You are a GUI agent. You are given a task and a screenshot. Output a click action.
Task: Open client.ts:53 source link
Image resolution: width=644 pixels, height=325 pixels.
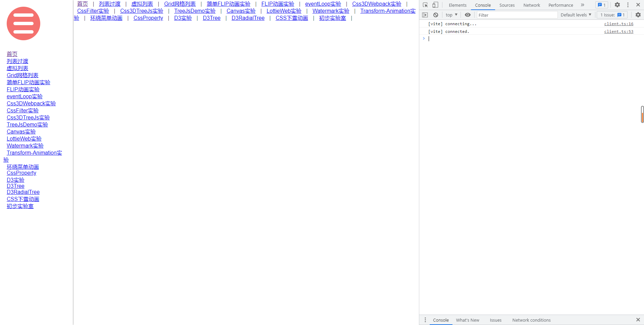click(x=619, y=32)
